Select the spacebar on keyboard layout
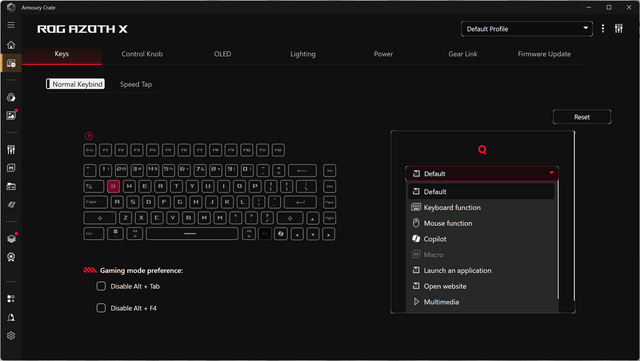The width and height of the screenshot is (640, 361). (x=192, y=234)
